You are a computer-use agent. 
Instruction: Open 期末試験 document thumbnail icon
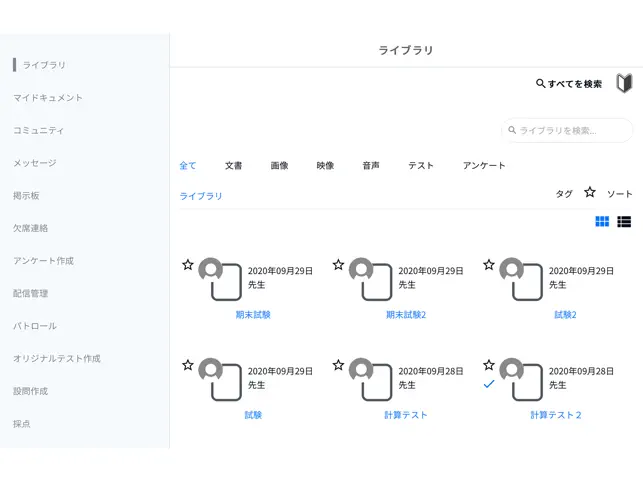220,279
